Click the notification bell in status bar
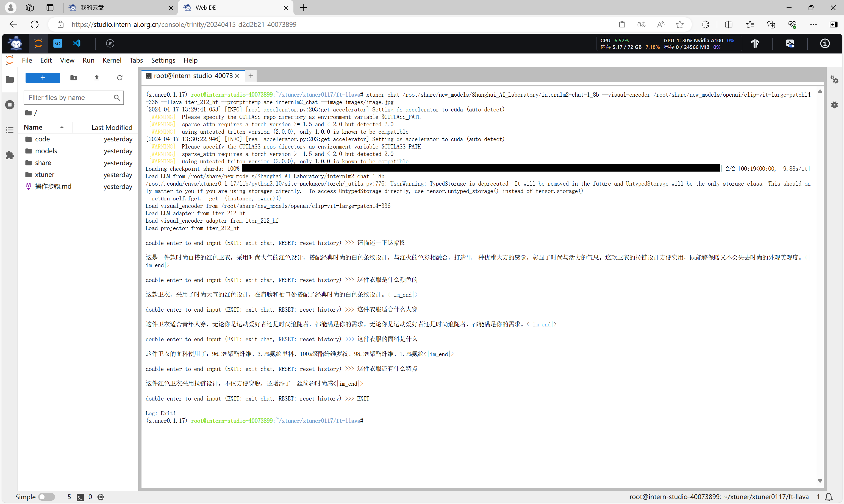 click(829, 497)
